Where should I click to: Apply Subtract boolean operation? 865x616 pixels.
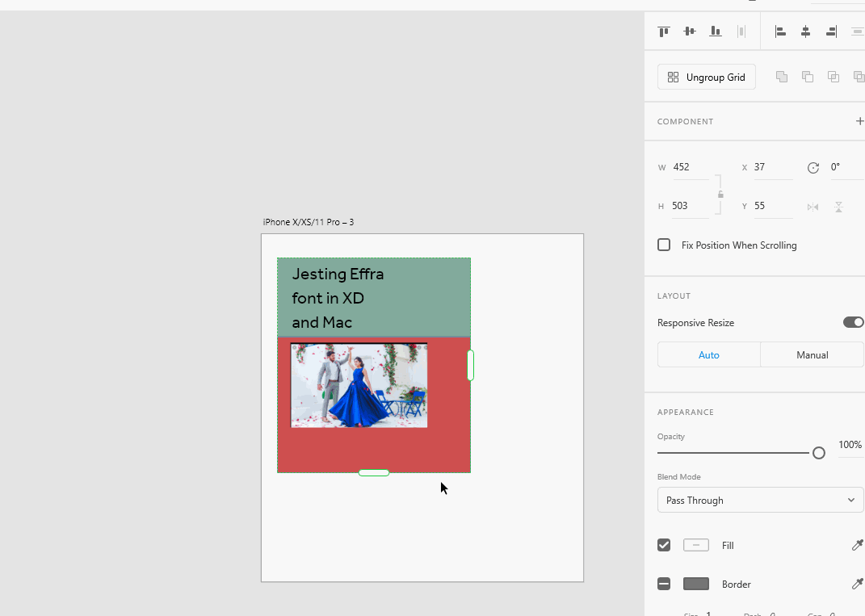[x=808, y=77]
